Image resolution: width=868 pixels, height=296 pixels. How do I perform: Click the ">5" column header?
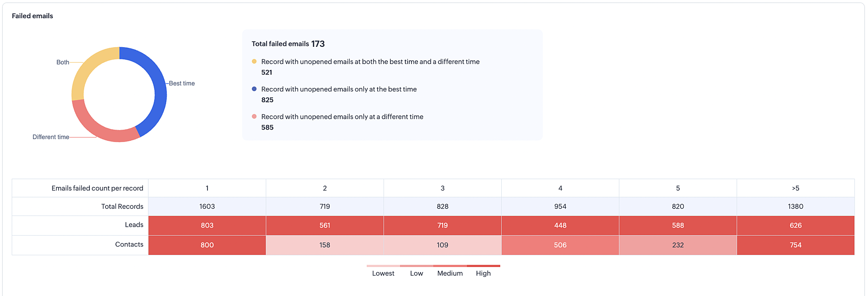pyautogui.click(x=796, y=188)
